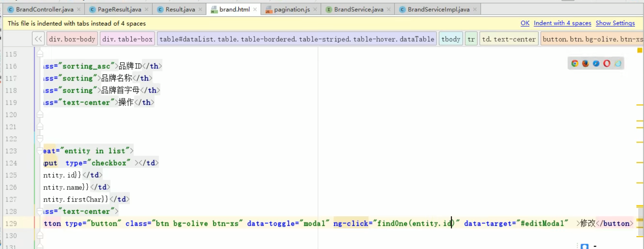
Task: Select button.btn.bg-olive breadcrumb
Action: [592, 39]
